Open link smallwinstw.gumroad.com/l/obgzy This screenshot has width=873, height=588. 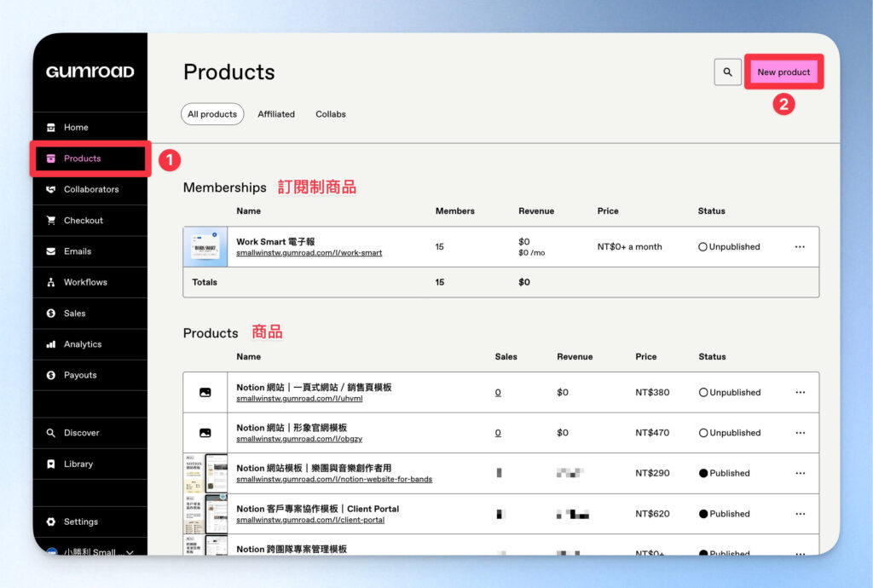click(x=299, y=439)
